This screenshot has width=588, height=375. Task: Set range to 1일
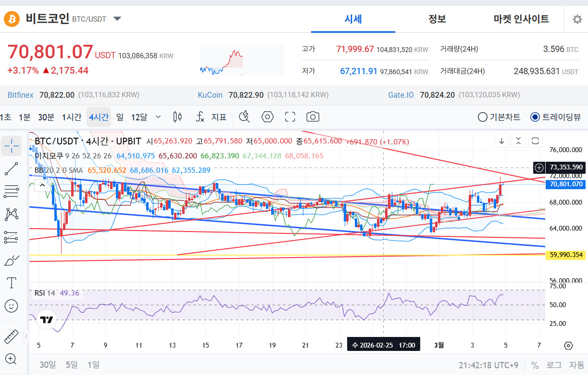click(x=93, y=364)
